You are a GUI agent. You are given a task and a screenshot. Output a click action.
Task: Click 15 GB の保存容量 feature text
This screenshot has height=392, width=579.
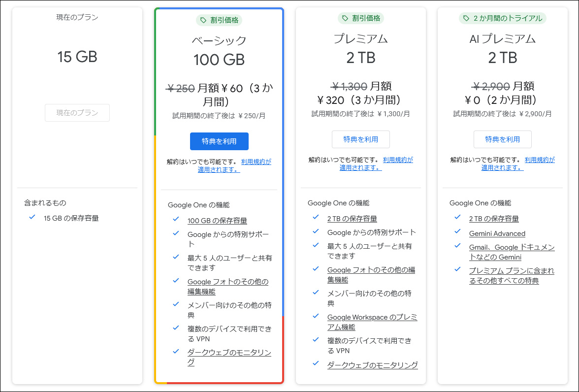(x=71, y=218)
